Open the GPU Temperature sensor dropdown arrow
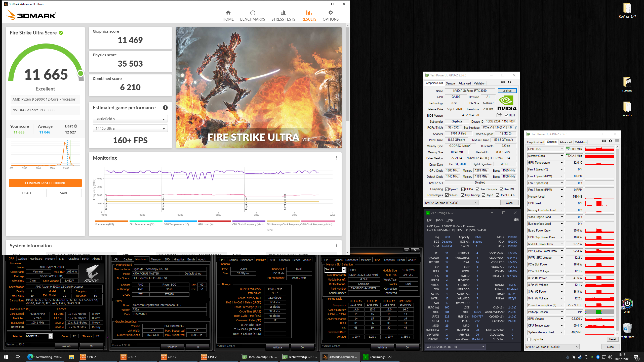The height and width of the screenshot is (362, 644). tap(562, 163)
